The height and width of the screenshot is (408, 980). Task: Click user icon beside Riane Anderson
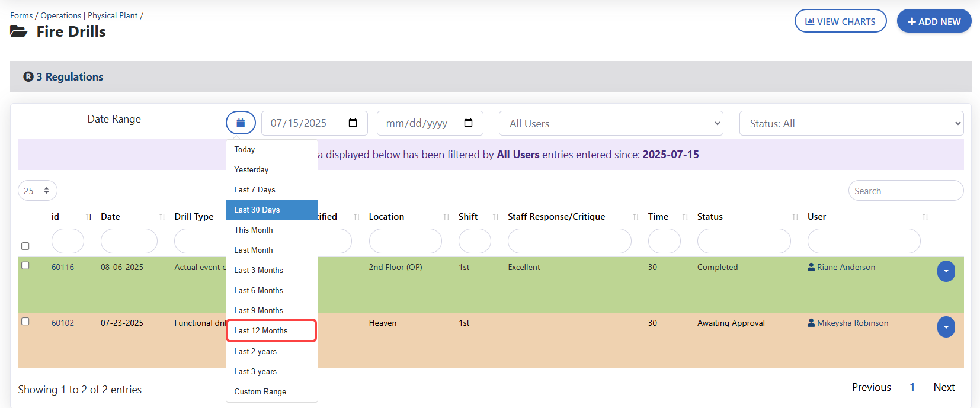(811, 267)
